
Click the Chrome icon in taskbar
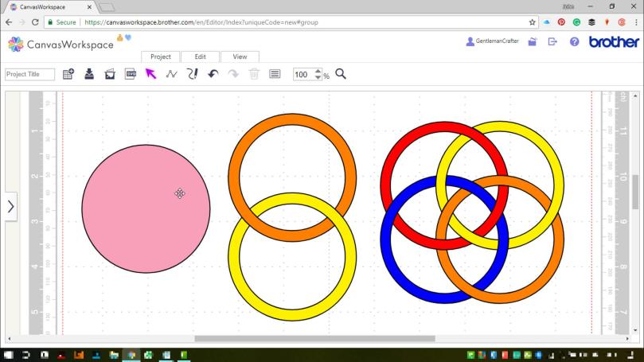pos(131,355)
